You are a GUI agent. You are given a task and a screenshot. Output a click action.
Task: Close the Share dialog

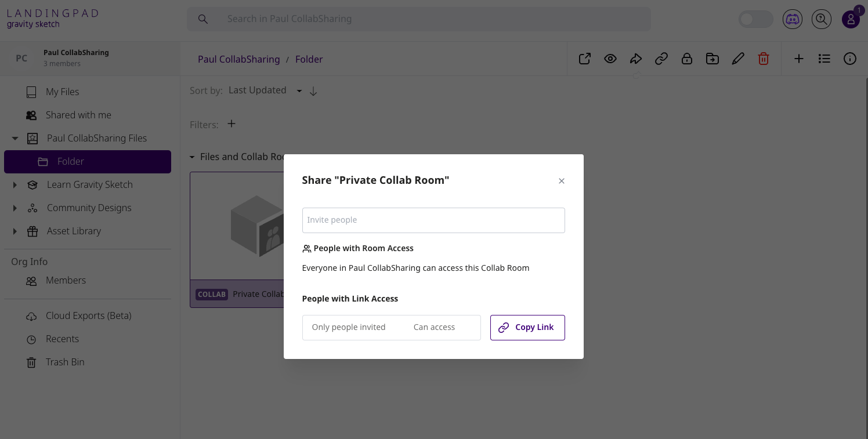click(562, 181)
